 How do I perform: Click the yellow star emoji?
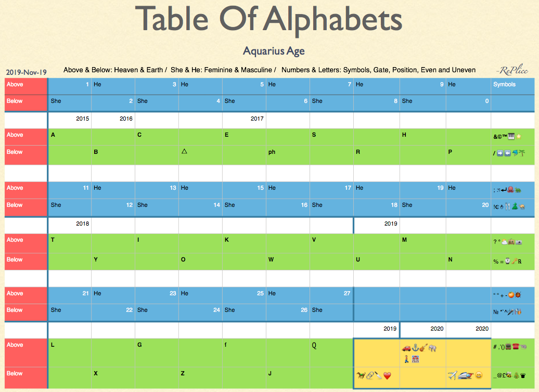[x=519, y=136]
